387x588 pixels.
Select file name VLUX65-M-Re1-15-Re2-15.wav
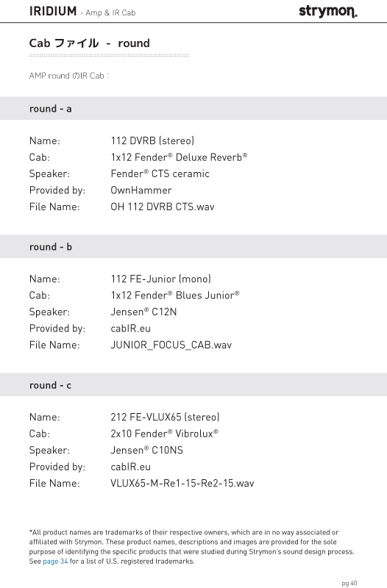click(182, 483)
